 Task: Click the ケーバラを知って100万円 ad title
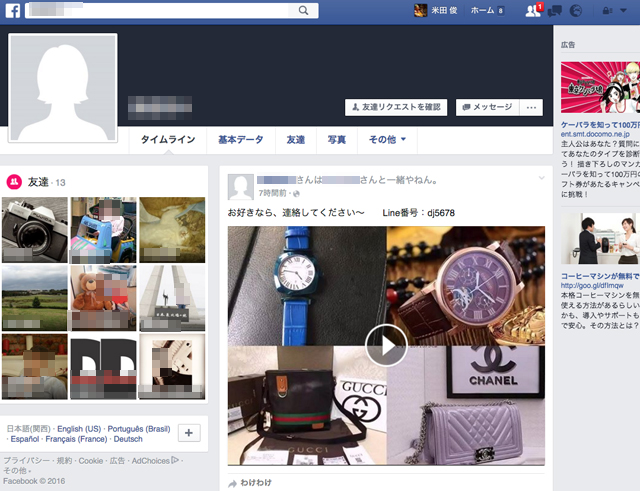coord(600,124)
